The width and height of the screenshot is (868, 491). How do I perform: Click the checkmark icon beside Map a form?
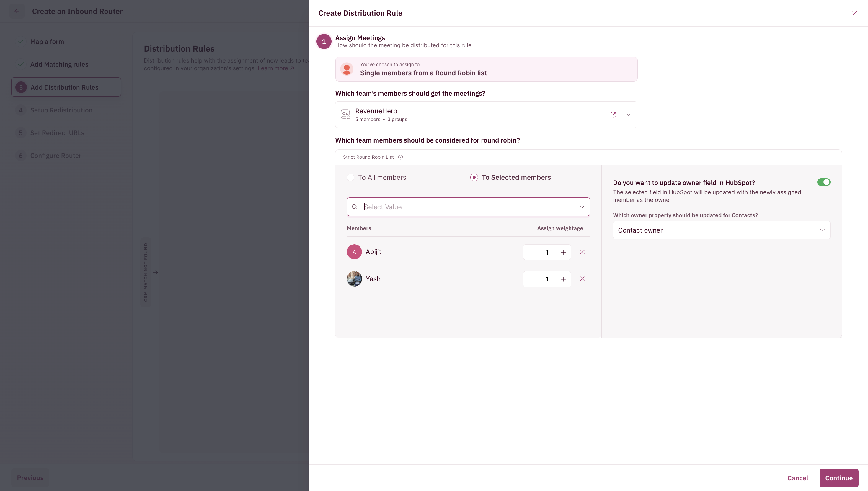click(x=21, y=42)
